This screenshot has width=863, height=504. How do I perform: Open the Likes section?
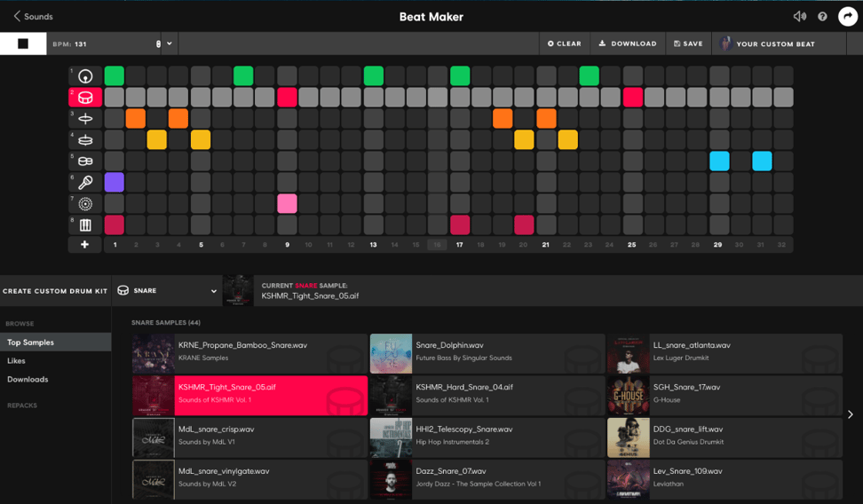16,361
